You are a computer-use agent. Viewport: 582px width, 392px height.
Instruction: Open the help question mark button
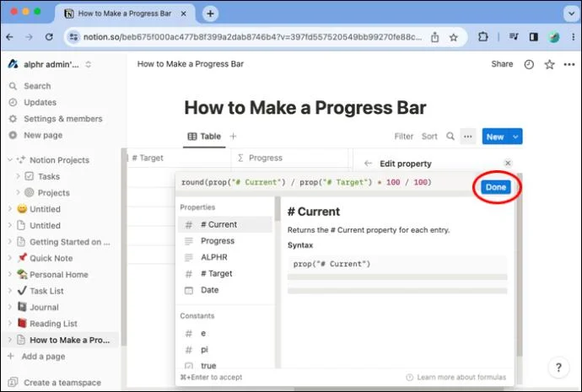(x=558, y=368)
